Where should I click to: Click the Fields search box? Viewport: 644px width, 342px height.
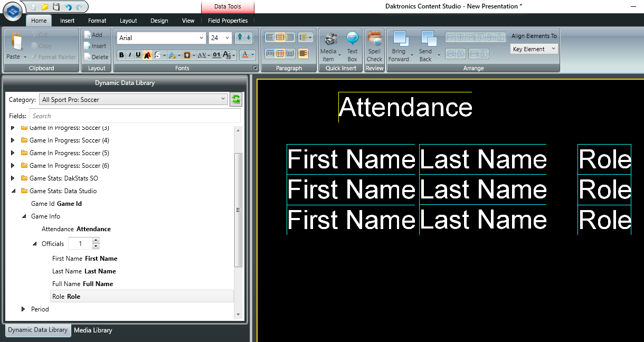coord(135,116)
